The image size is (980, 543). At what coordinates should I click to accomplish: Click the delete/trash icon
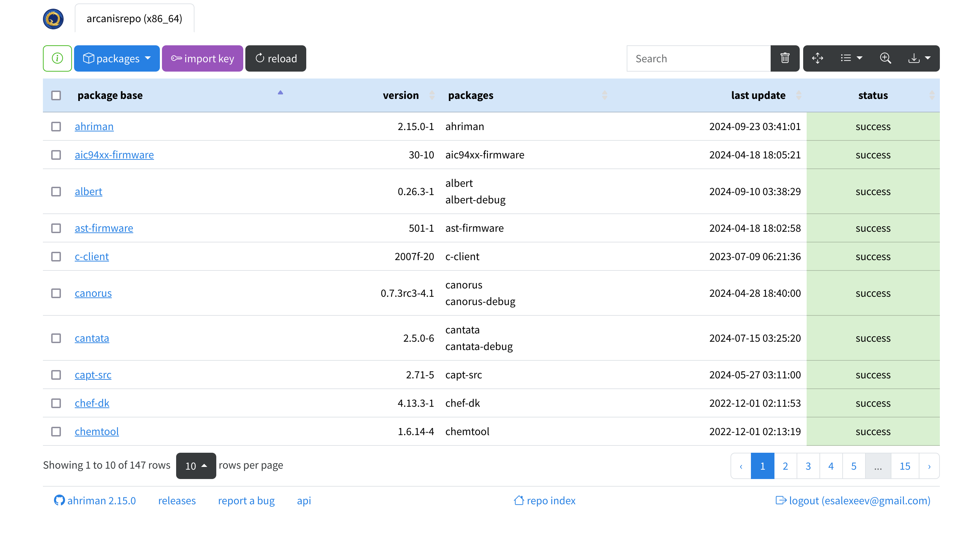(x=785, y=58)
